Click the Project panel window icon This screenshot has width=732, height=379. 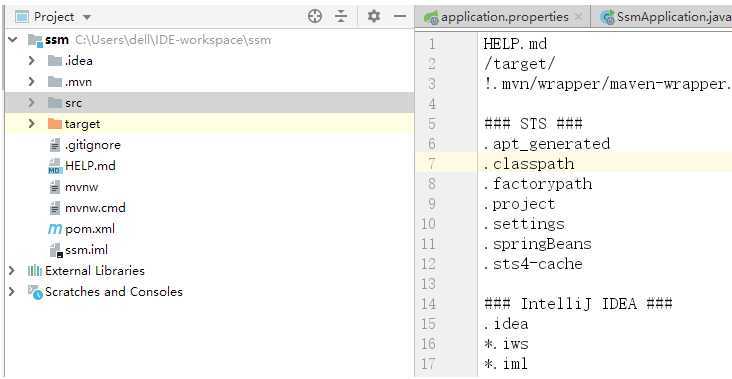[21, 17]
